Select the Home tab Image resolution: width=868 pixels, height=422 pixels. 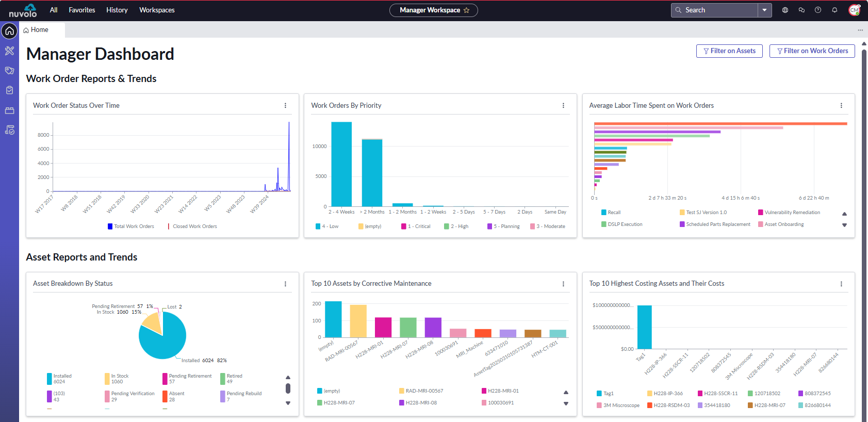39,30
